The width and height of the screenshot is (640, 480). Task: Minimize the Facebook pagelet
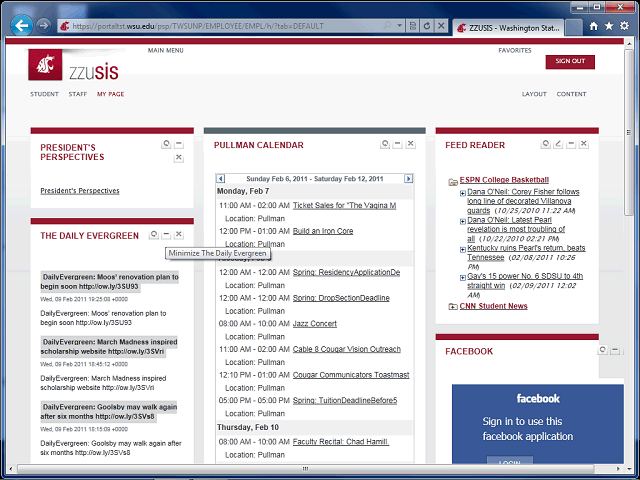point(615,350)
